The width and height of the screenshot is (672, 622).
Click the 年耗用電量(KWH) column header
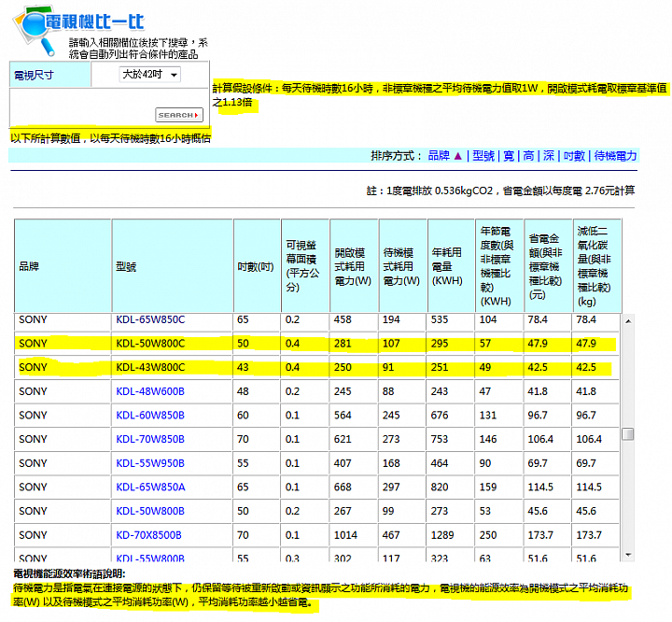(x=452, y=266)
